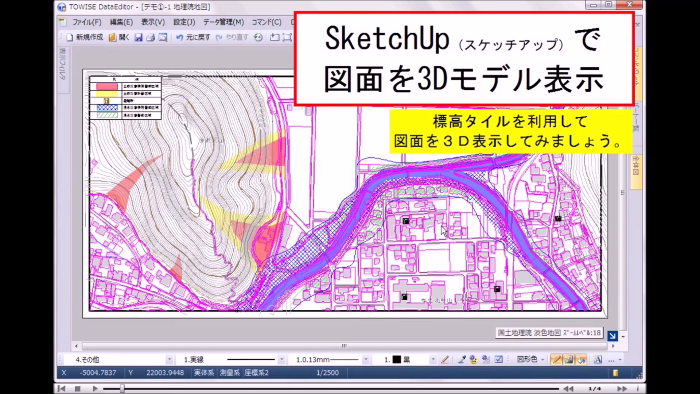
Task: Click the play button in the video controls
Action: coord(95,389)
